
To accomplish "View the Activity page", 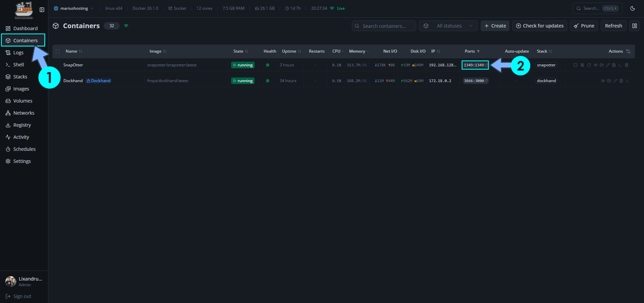I will pyautogui.click(x=24, y=137).
